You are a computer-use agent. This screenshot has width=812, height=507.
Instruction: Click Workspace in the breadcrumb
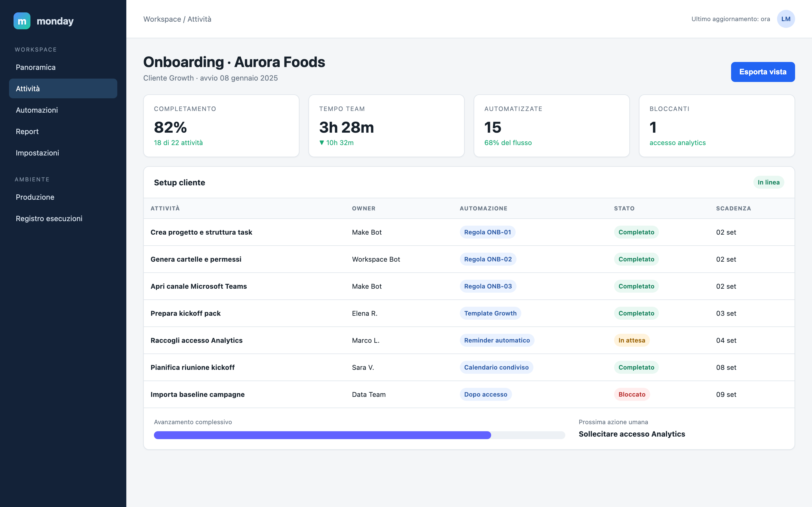pyautogui.click(x=162, y=19)
